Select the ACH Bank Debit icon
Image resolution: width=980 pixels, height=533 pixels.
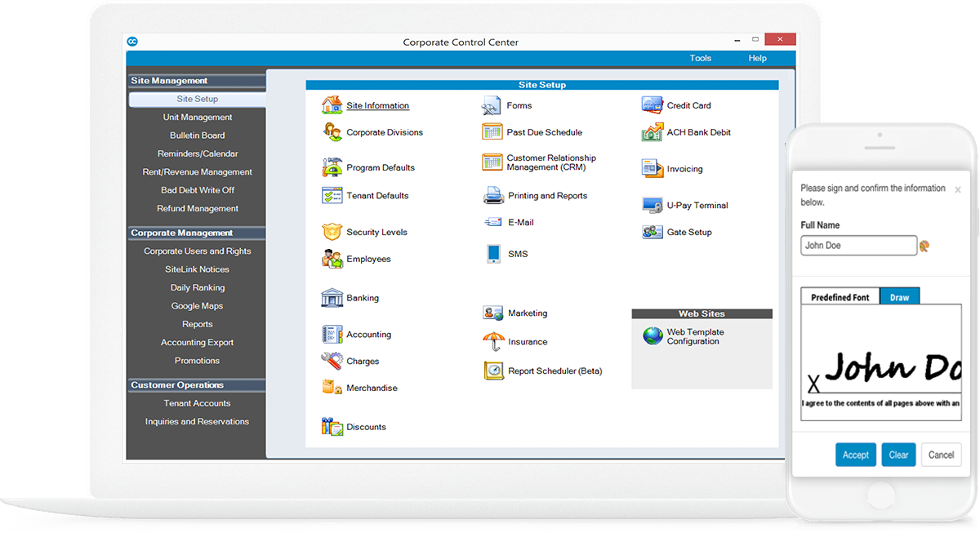652,132
